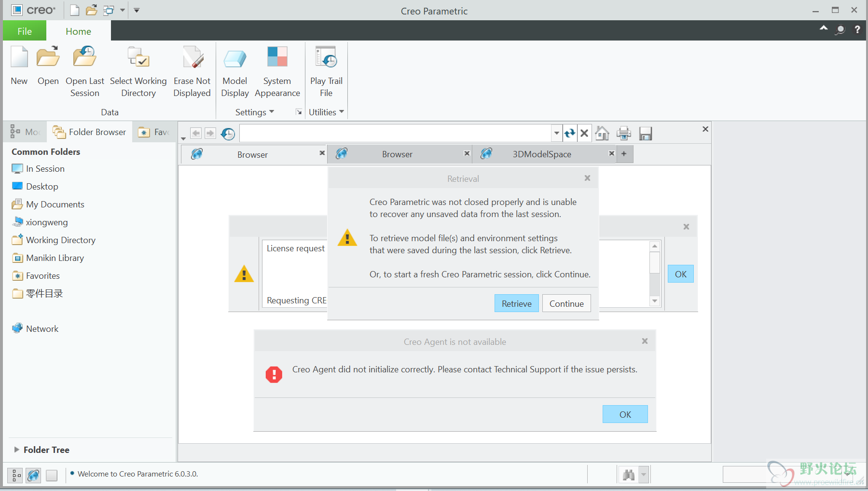Switch to the Model Tree navigator tab
The width and height of the screenshot is (868, 491).
26,132
